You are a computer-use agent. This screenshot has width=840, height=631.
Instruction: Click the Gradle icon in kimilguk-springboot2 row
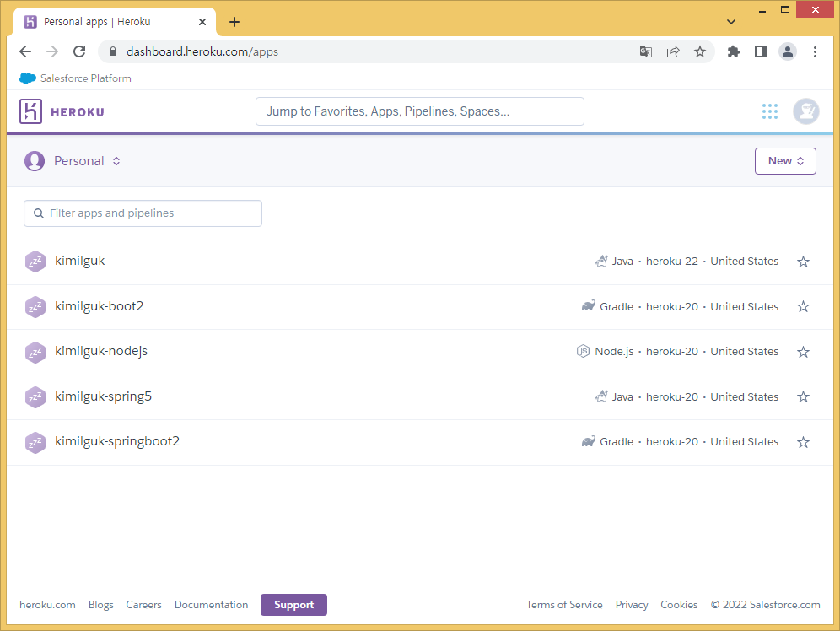point(588,441)
